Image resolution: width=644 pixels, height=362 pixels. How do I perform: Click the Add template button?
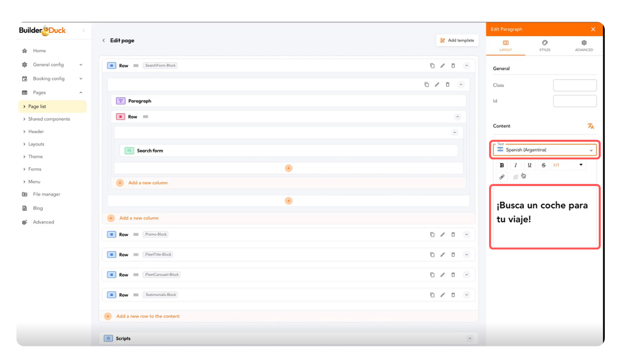click(457, 40)
